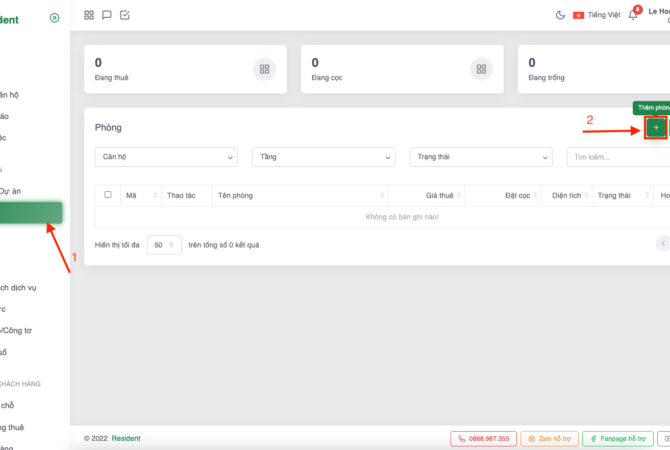The height and width of the screenshot is (450, 670).
Task: Expand the Tầng filter dropdown
Action: point(323,157)
